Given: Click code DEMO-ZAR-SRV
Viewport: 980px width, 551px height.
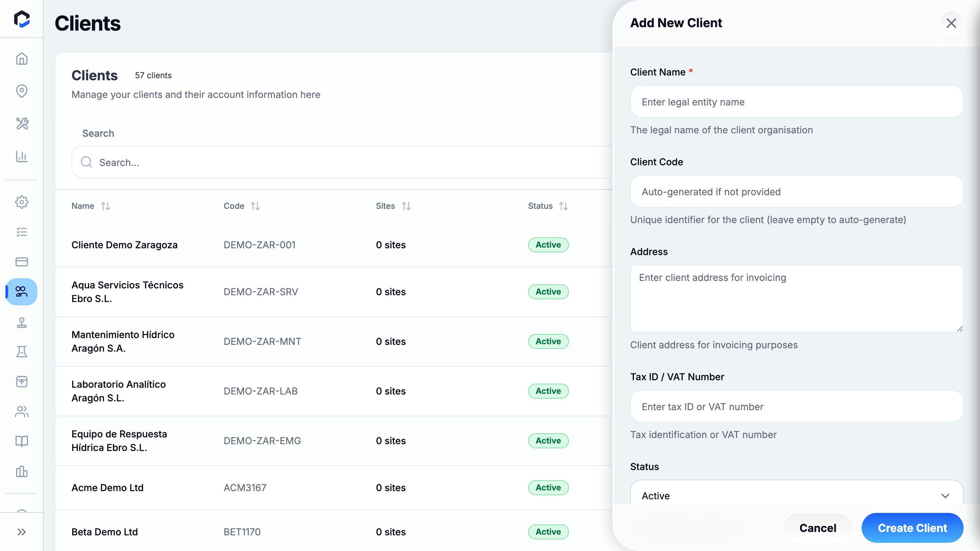Looking at the screenshot, I should (261, 292).
